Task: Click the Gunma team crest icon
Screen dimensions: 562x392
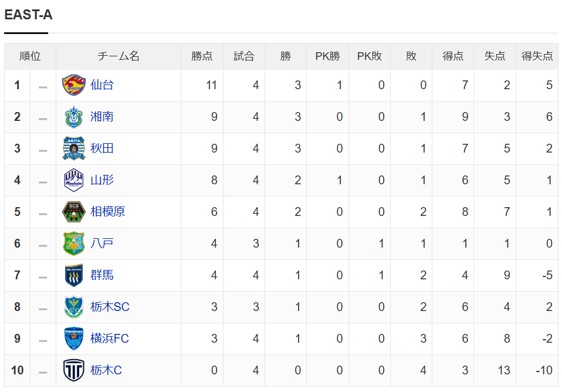Action: [x=74, y=275]
